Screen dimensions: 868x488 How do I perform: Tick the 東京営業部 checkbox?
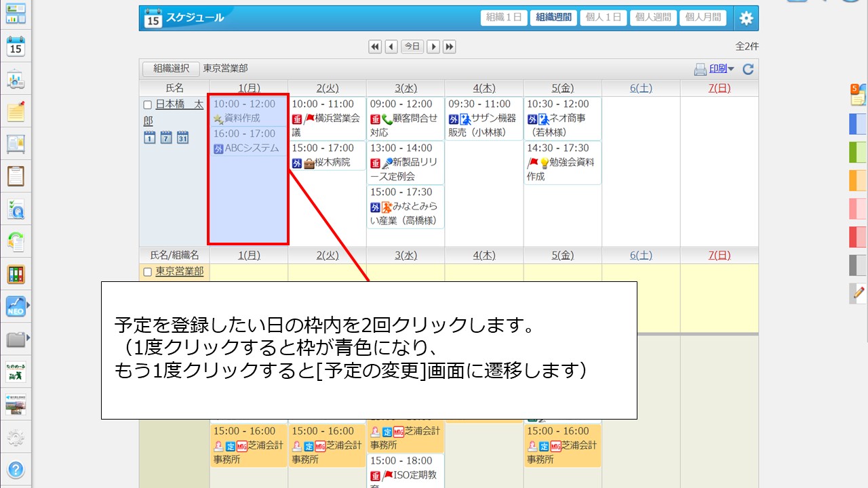(x=148, y=272)
